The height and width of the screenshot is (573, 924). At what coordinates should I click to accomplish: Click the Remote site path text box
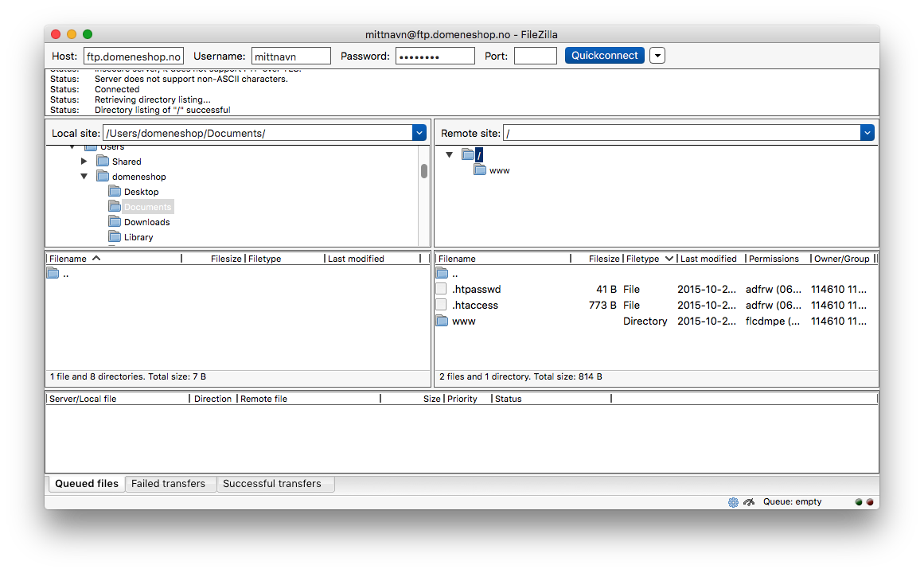[x=682, y=133]
